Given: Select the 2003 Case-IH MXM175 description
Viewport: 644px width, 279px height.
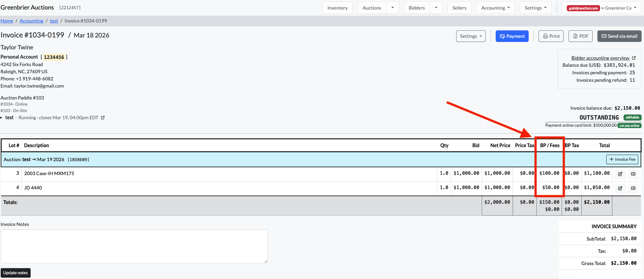Looking at the screenshot, I should (49, 173).
